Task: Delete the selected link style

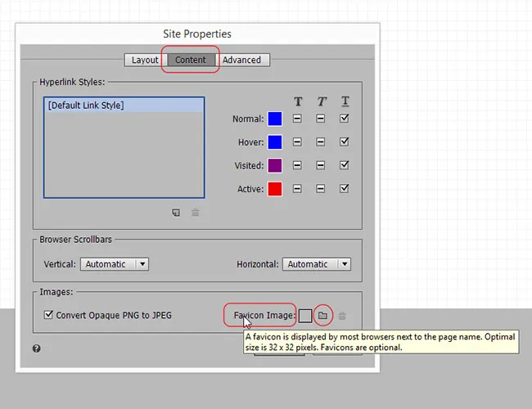Action: pyautogui.click(x=195, y=213)
